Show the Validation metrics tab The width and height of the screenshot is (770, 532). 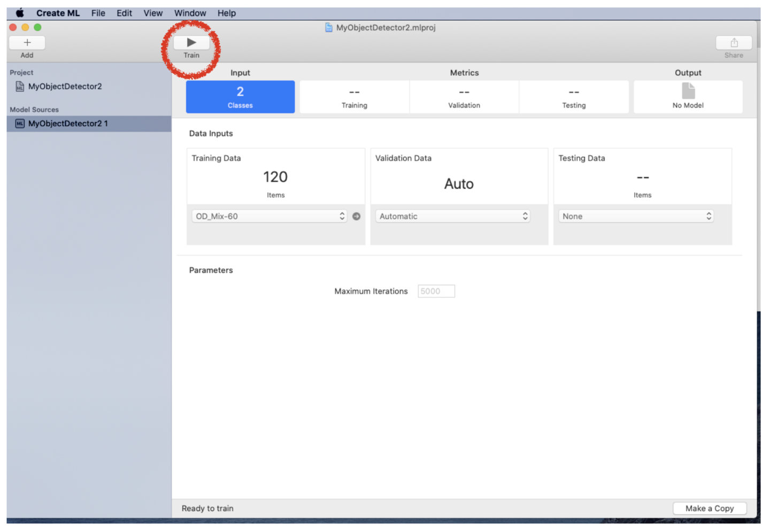click(x=464, y=97)
